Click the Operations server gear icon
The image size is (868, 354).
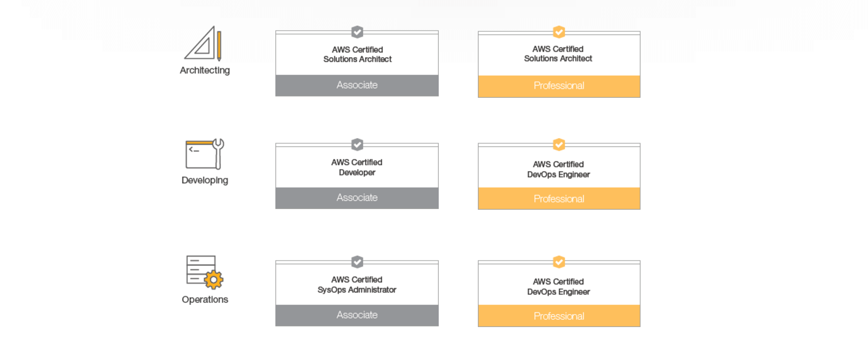coord(205,272)
